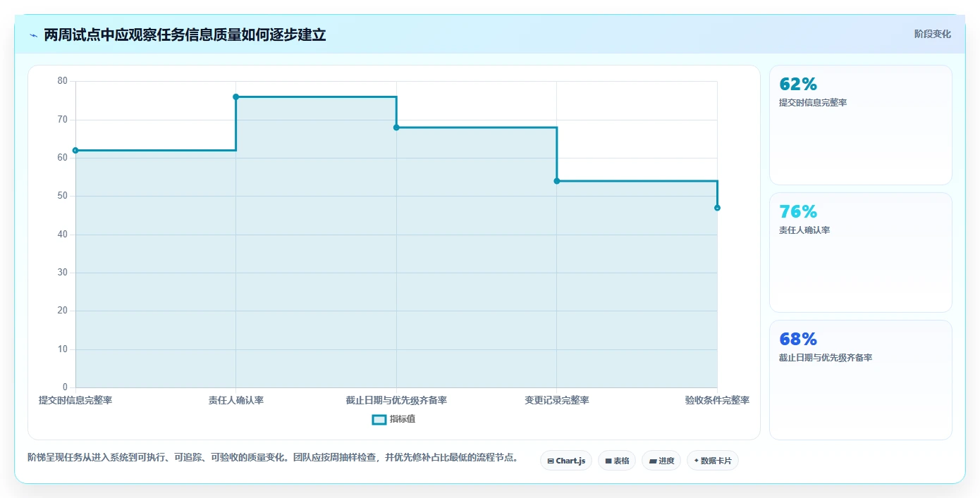The width and height of the screenshot is (980, 498).
Task: Click the 提交时信息完整率 data point at 62
Action: (x=75, y=150)
